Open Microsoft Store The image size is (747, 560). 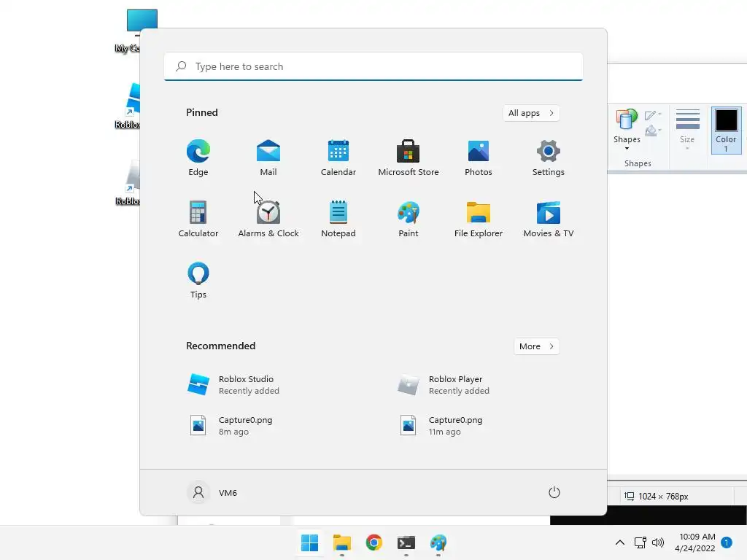coord(409,157)
